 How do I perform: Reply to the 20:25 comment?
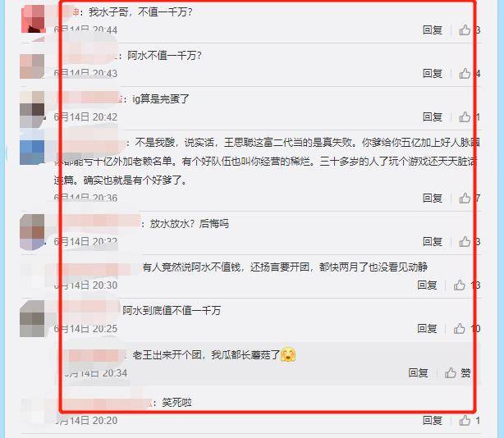[427, 328]
